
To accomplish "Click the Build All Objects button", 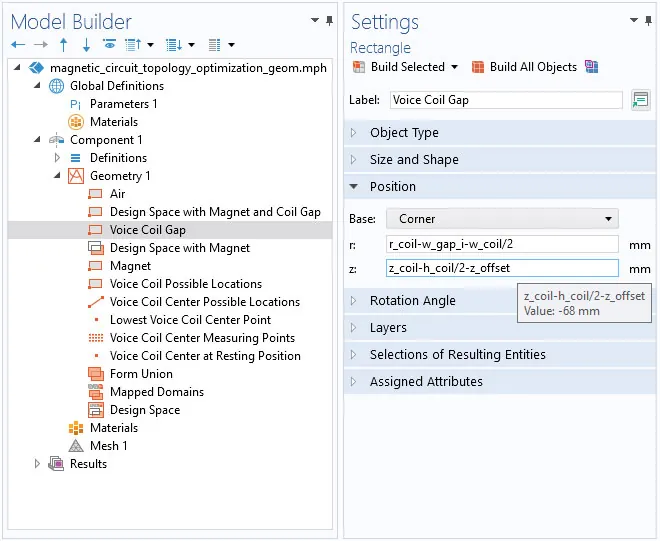I will pos(524,67).
